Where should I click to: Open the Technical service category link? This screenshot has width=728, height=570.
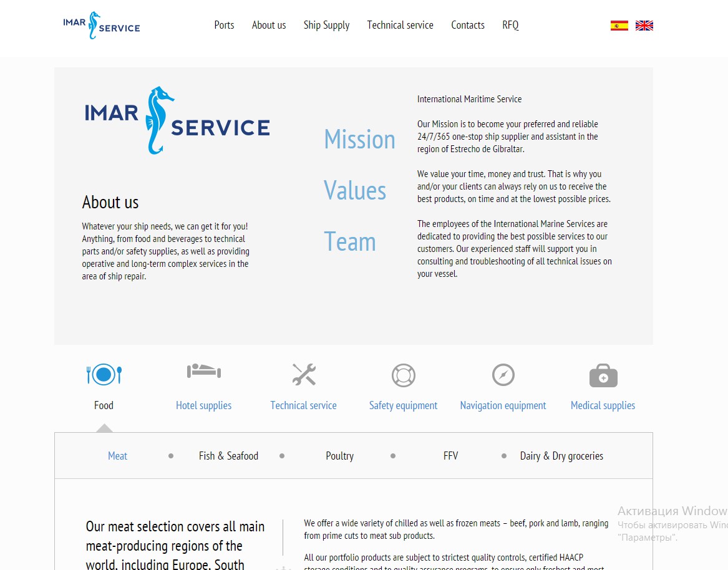(303, 405)
